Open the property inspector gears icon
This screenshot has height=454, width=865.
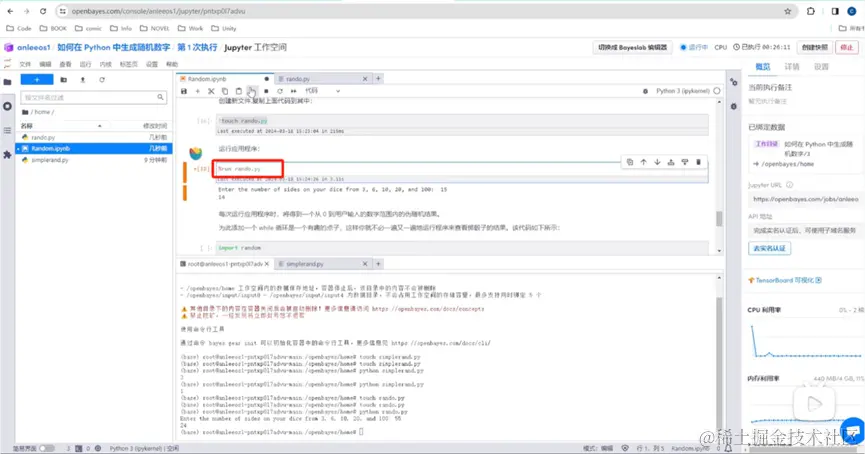[734, 82]
